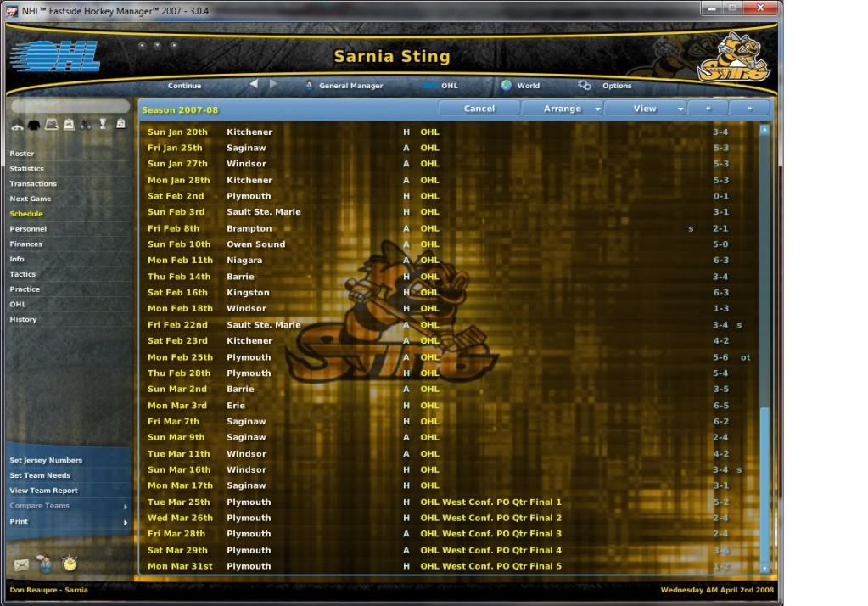Click the scroll-down arrow of the schedule list
The height and width of the screenshot is (606, 868).
764,568
